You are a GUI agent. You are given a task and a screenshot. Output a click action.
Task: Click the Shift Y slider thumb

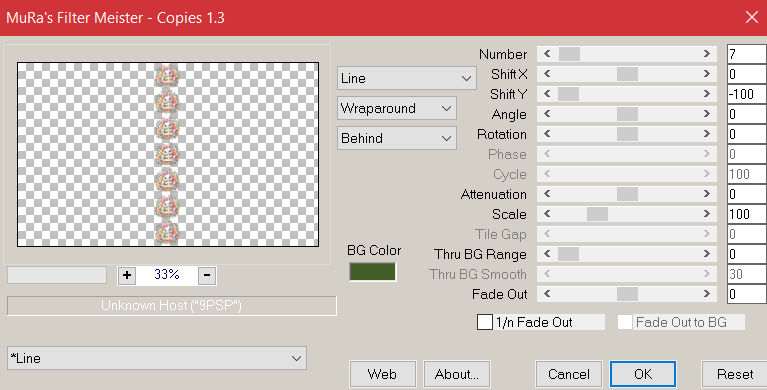pos(568,94)
